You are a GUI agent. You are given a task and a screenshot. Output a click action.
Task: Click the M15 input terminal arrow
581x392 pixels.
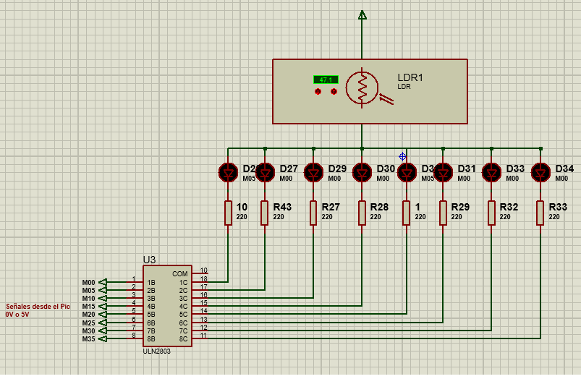[x=103, y=307]
